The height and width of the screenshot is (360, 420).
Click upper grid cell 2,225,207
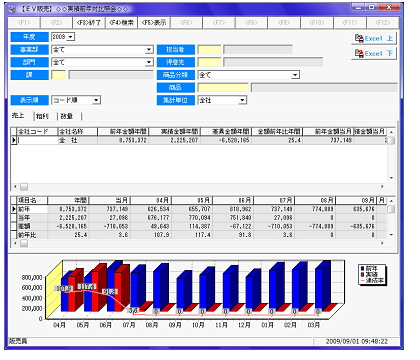[x=174, y=140]
